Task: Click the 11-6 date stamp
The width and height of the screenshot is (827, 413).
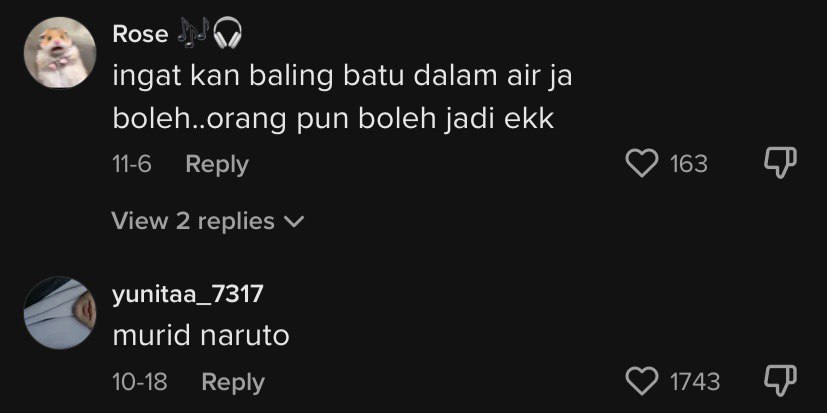Action: pos(132,165)
